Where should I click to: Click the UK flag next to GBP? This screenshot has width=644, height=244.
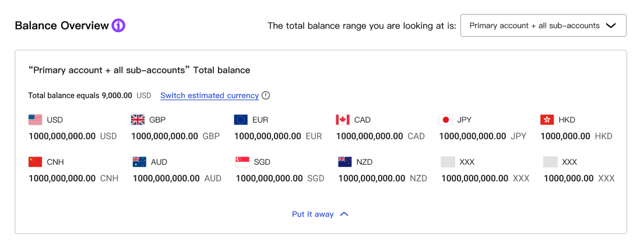point(138,120)
